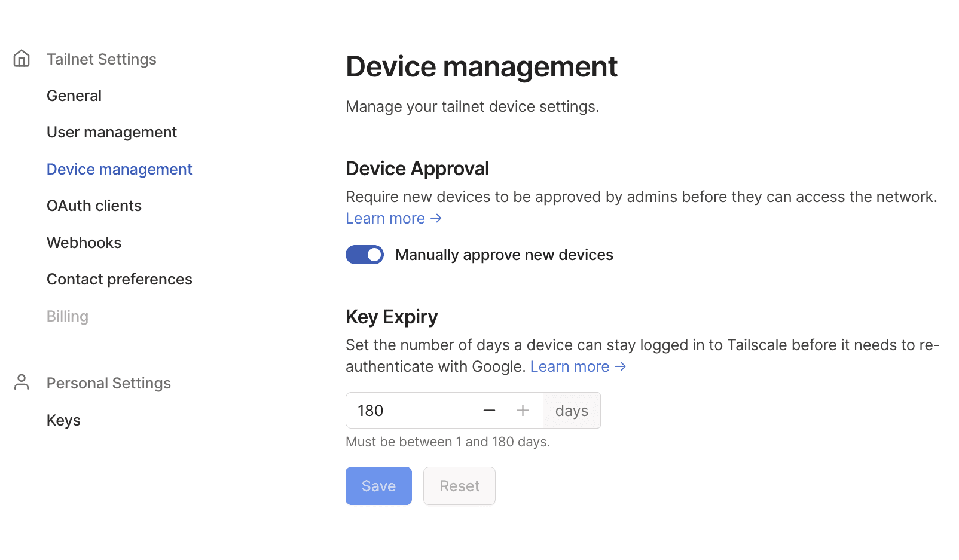This screenshot has height=560, width=959.
Task: Navigate to Webhooks page
Action: click(84, 243)
